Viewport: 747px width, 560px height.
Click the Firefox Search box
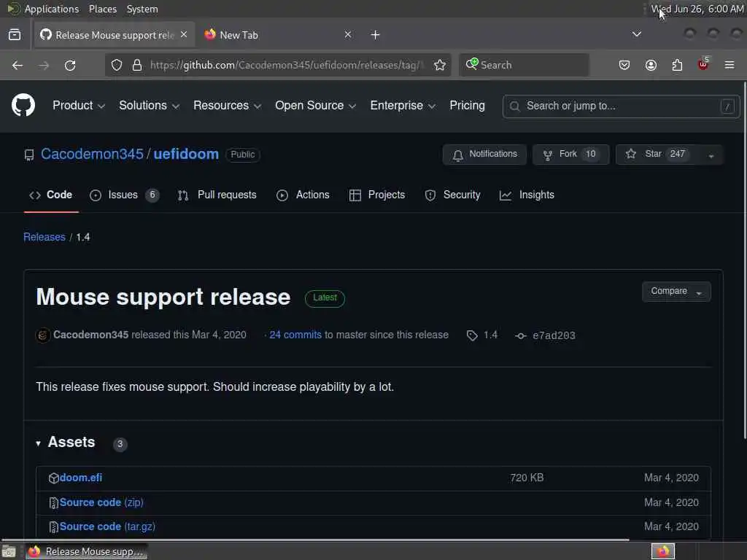[524, 65]
